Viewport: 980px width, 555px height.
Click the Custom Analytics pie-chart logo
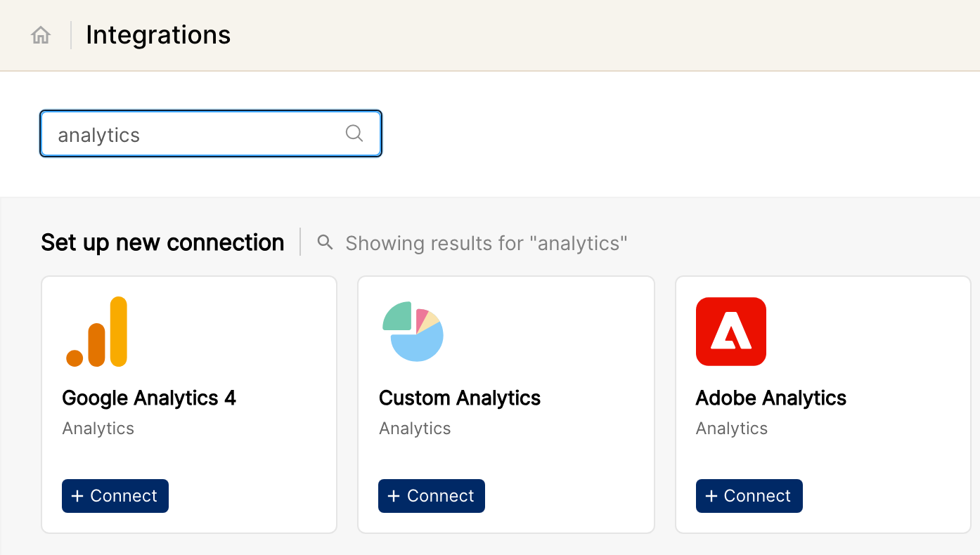413,332
